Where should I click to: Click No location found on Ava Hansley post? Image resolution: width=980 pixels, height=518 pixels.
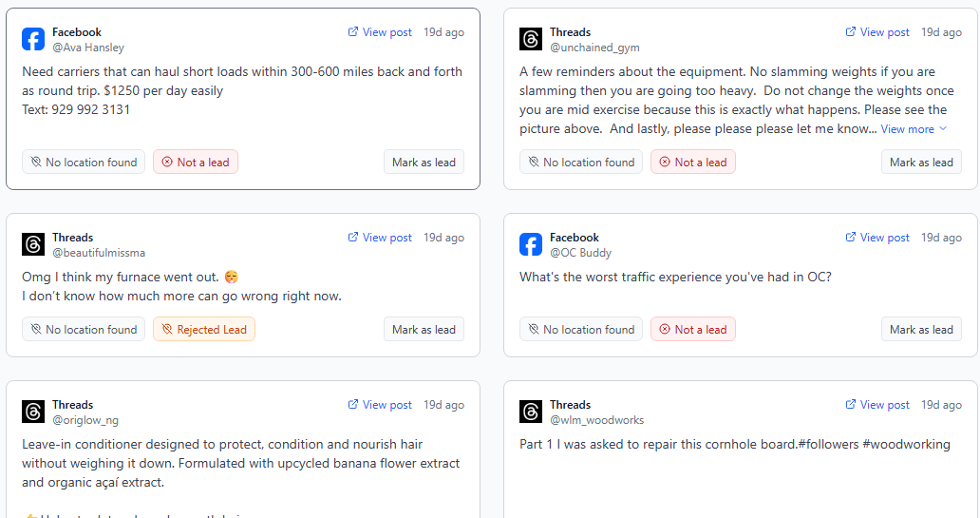point(84,162)
